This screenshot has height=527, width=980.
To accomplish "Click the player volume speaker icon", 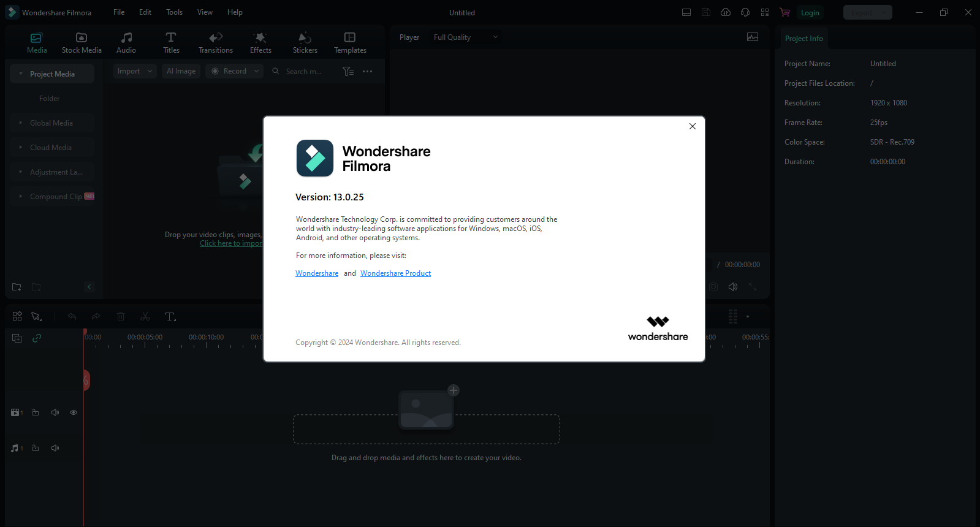I will coord(733,287).
